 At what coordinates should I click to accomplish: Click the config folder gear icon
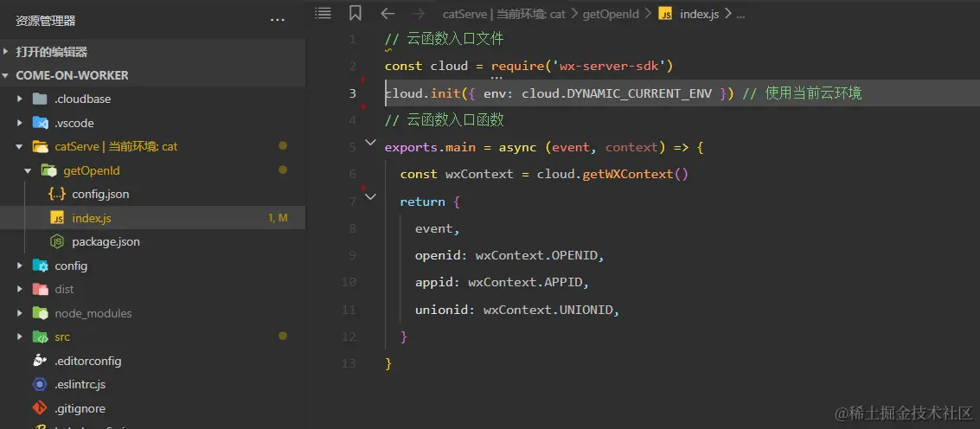click(40, 266)
